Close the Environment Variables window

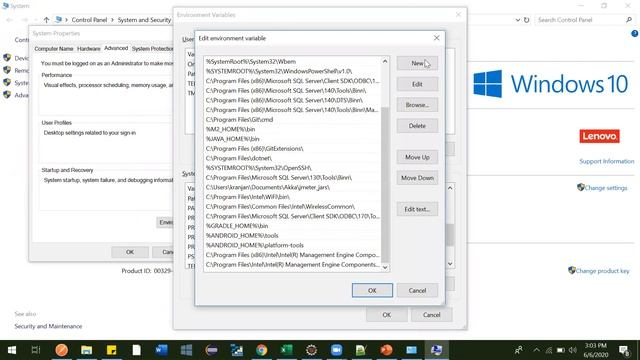458,15
